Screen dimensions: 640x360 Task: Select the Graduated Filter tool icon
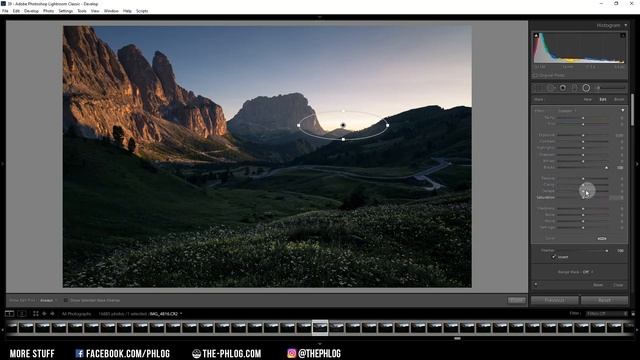tap(574, 88)
